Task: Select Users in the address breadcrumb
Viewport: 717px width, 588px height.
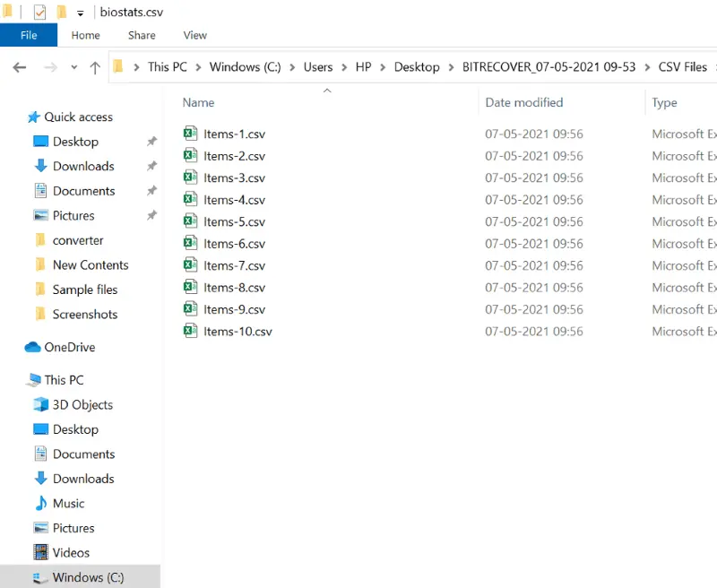Action: coord(317,67)
